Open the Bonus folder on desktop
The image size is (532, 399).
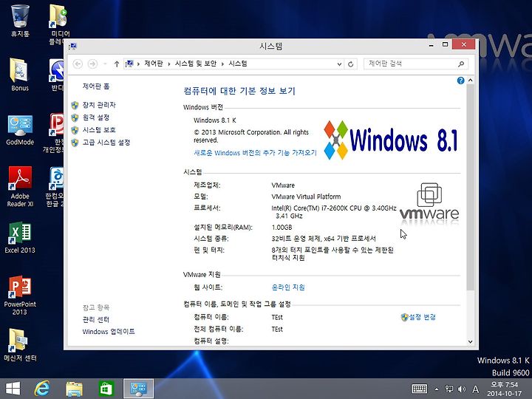(20, 75)
